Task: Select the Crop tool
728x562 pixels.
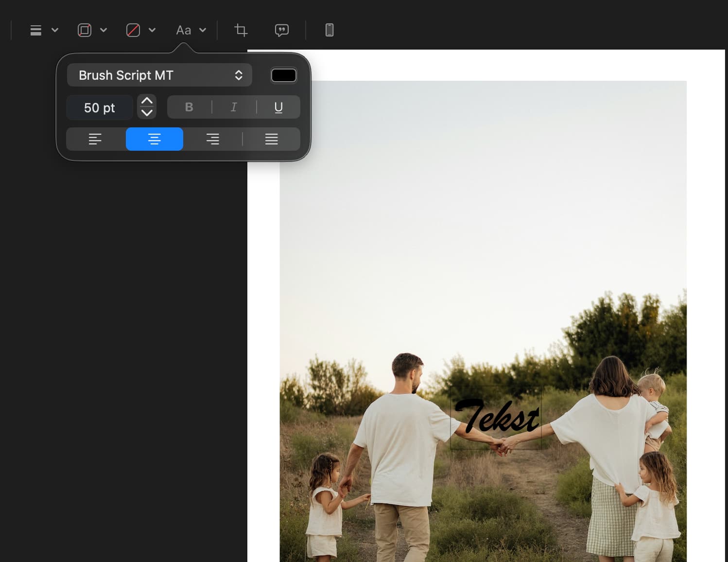Action: click(x=241, y=30)
